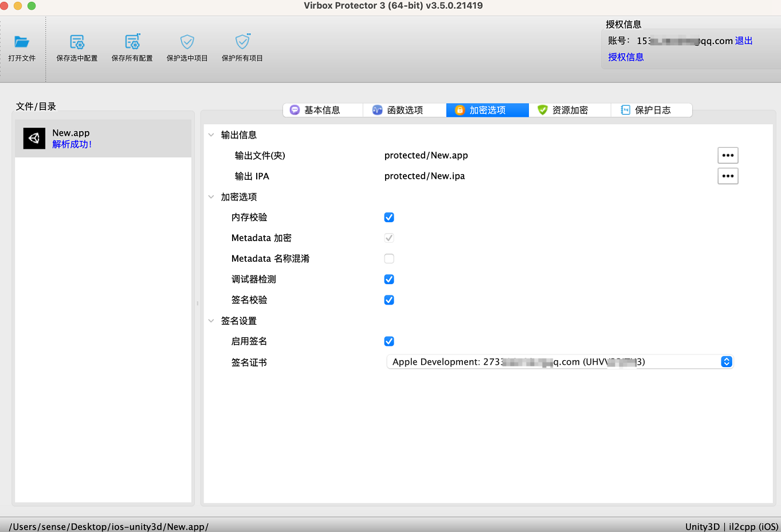
Task: Switch to the 函数选项 tab
Action: coord(405,110)
